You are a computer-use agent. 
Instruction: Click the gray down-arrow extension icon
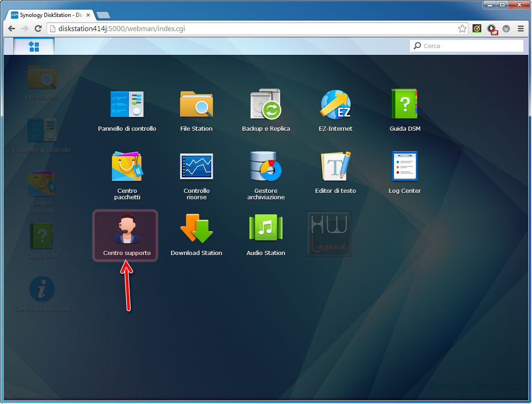pos(506,28)
